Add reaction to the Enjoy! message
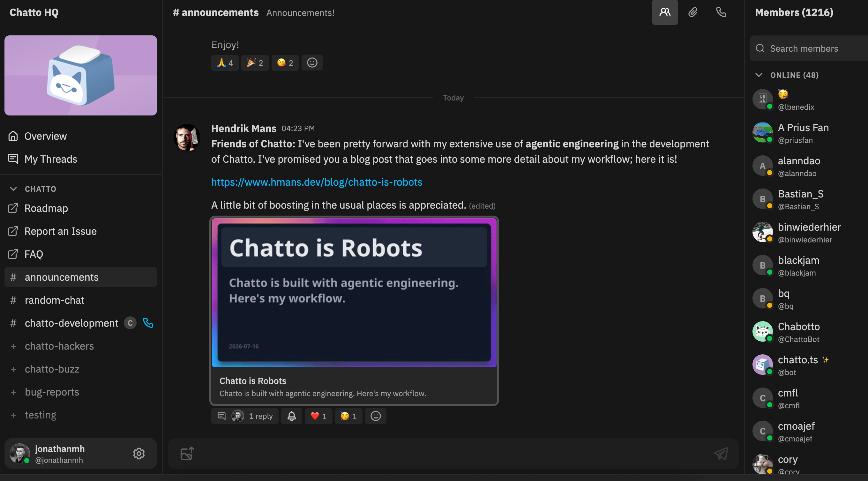The height and width of the screenshot is (481, 868). [312, 63]
